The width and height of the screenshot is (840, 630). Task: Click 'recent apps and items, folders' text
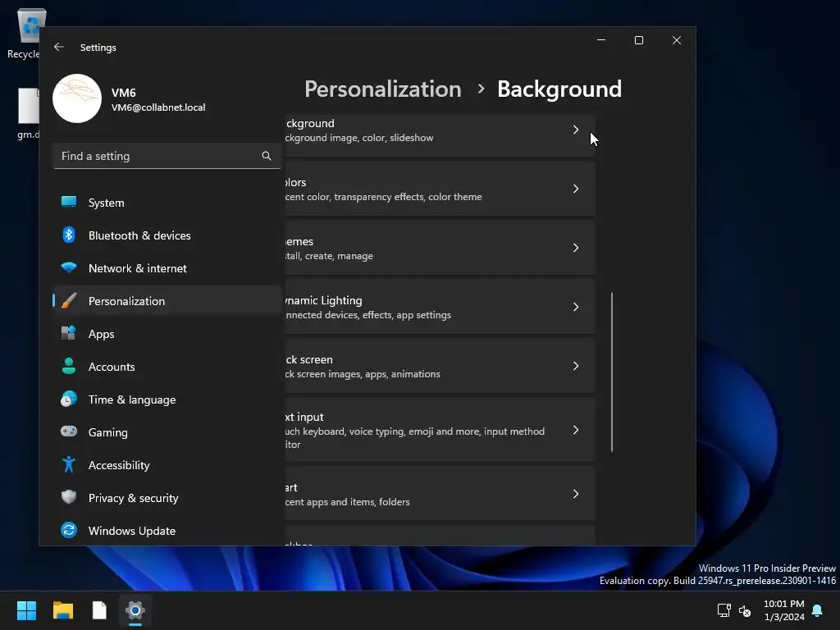click(x=347, y=502)
